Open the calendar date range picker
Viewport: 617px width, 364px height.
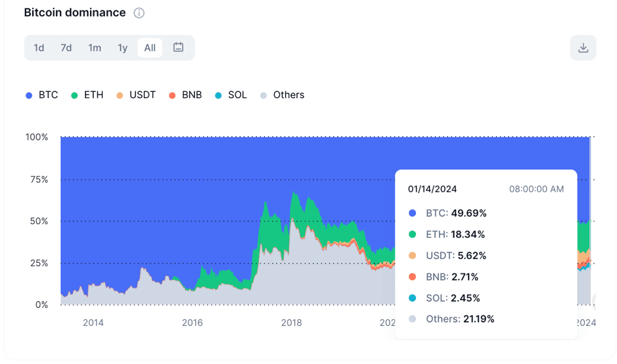tap(178, 47)
